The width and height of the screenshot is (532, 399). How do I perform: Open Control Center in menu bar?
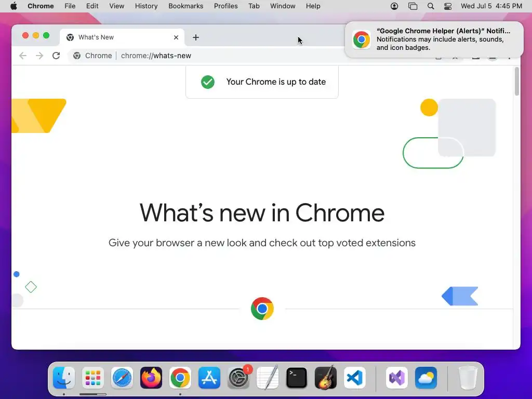[448, 6]
